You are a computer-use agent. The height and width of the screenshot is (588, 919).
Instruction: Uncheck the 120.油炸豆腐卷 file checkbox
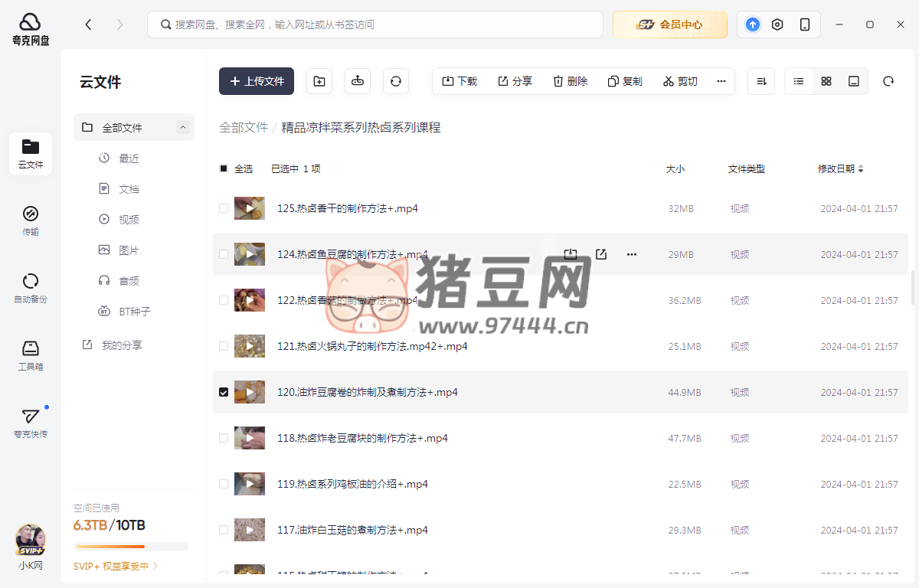click(x=224, y=392)
